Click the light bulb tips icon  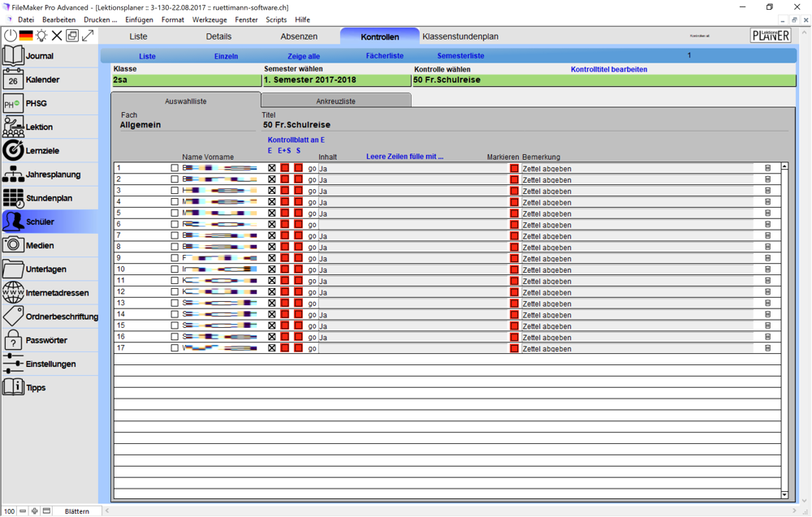point(41,36)
